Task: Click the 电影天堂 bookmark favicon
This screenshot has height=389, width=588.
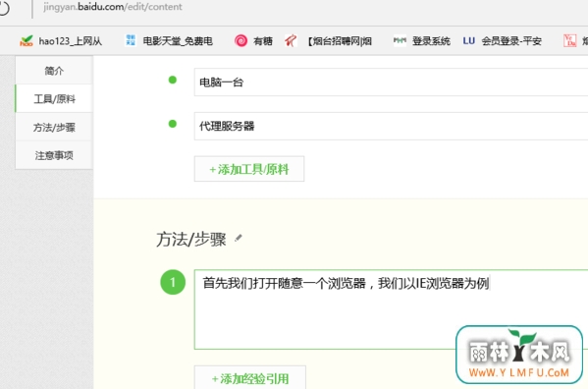Action: [131, 40]
